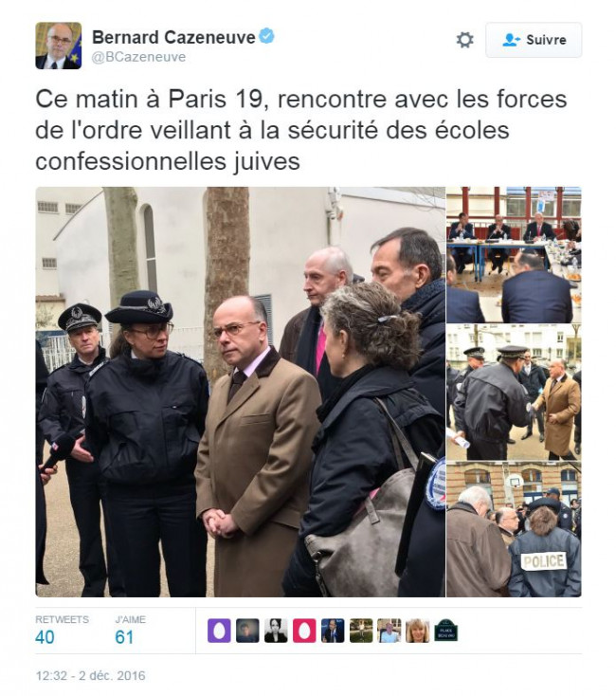This screenshot has height=696, width=616.
Task: Click the Place Beauvau sign avatar
Action: tap(445, 631)
